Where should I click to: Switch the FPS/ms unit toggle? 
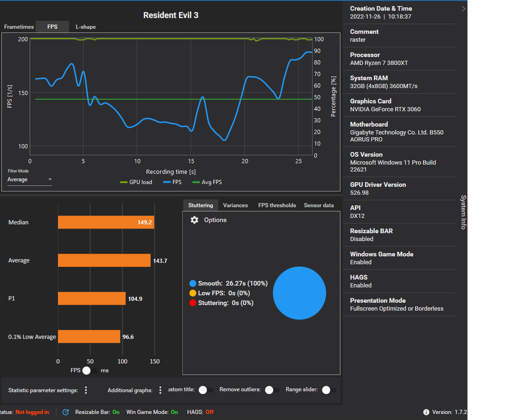coord(90,370)
